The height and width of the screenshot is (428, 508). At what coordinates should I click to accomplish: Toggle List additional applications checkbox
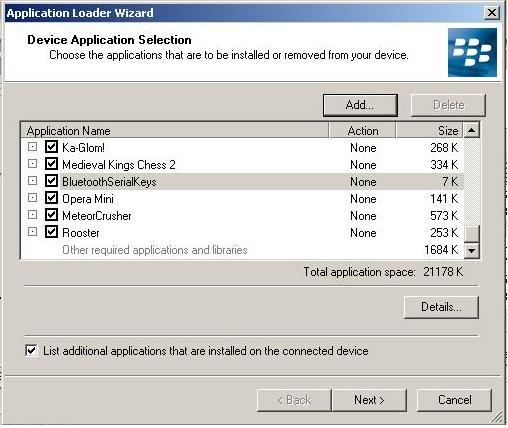point(31,350)
